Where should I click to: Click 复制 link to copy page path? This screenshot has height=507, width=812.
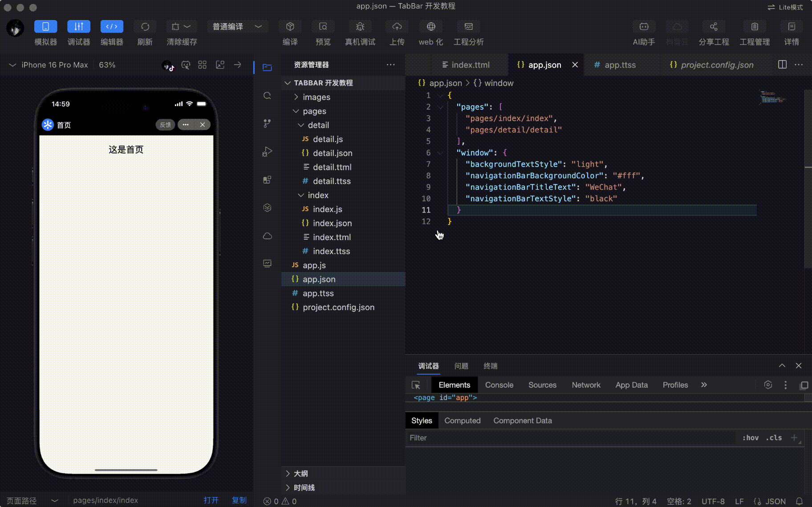pyautogui.click(x=239, y=500)
